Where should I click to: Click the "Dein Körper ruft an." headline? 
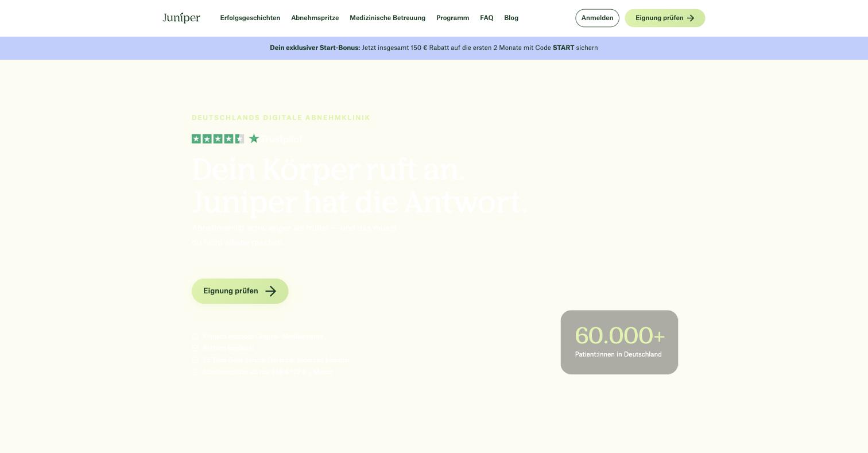pos(328,170)
